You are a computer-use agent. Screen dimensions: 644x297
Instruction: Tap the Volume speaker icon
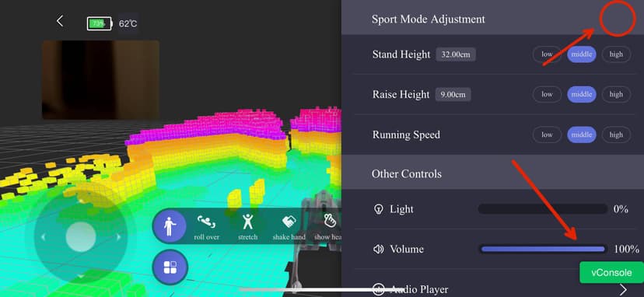[x=378, y=250]
